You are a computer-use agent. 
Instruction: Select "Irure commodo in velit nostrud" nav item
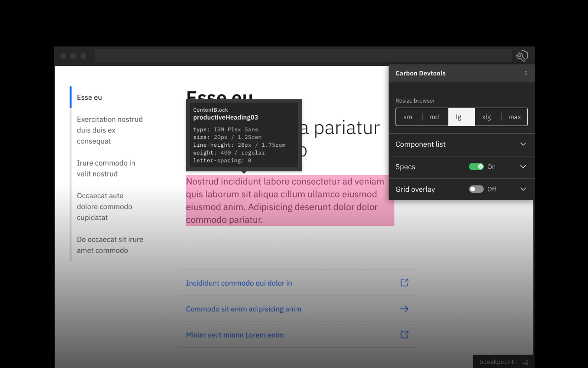point(106,168)
